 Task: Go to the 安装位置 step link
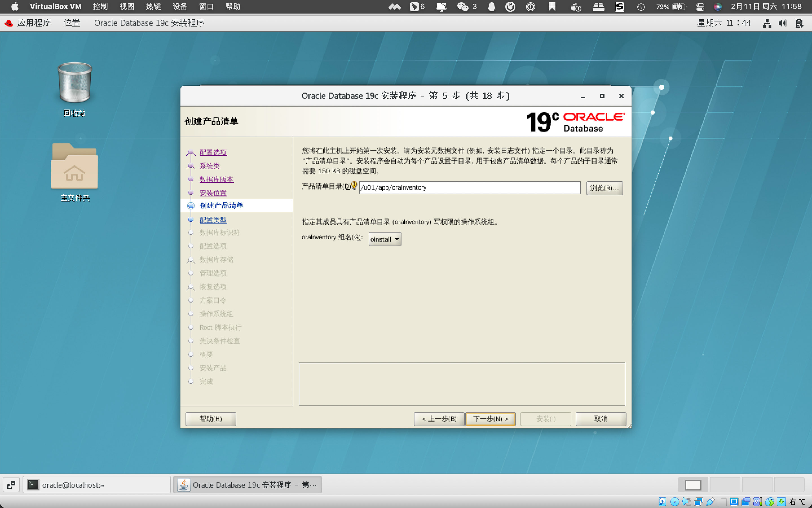[213, 193]
